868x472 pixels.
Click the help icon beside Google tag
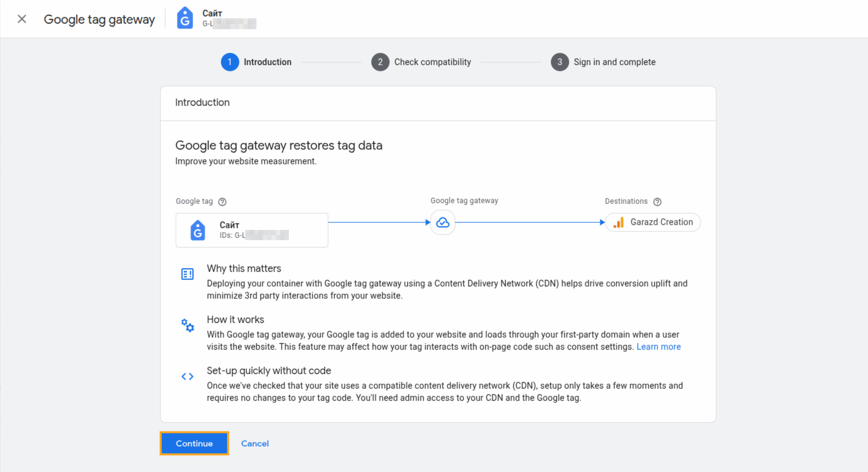click(x=222, y=202)
